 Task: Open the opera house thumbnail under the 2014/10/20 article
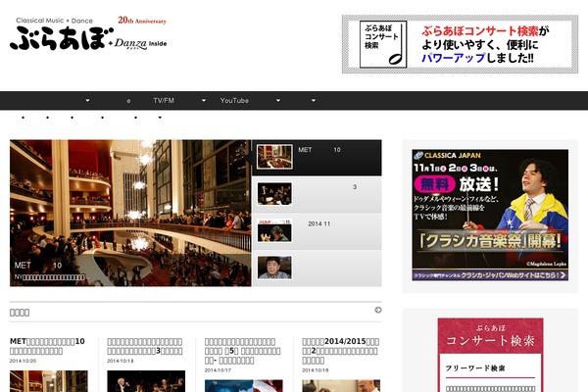click(x=49, y=381)
